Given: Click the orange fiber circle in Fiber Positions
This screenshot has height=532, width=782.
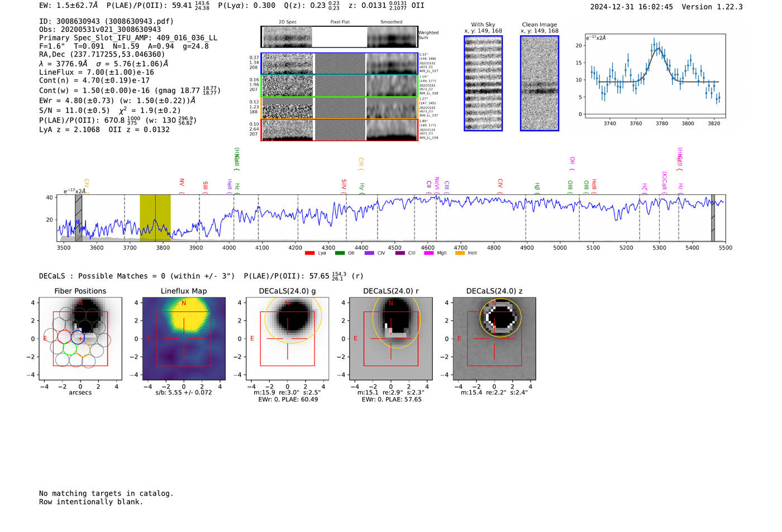Looking at the screenshot, I should (84, 350).
